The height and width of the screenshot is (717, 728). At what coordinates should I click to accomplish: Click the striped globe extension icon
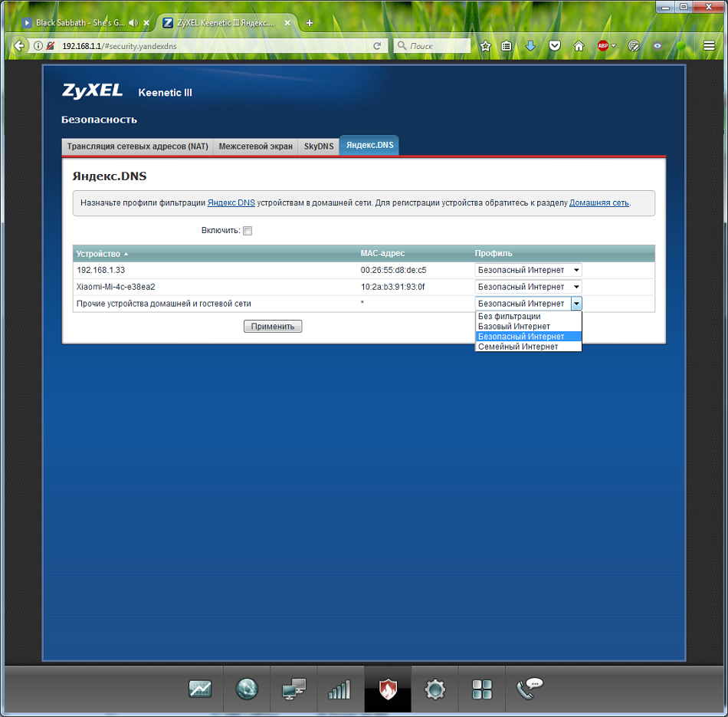point(634,45)
